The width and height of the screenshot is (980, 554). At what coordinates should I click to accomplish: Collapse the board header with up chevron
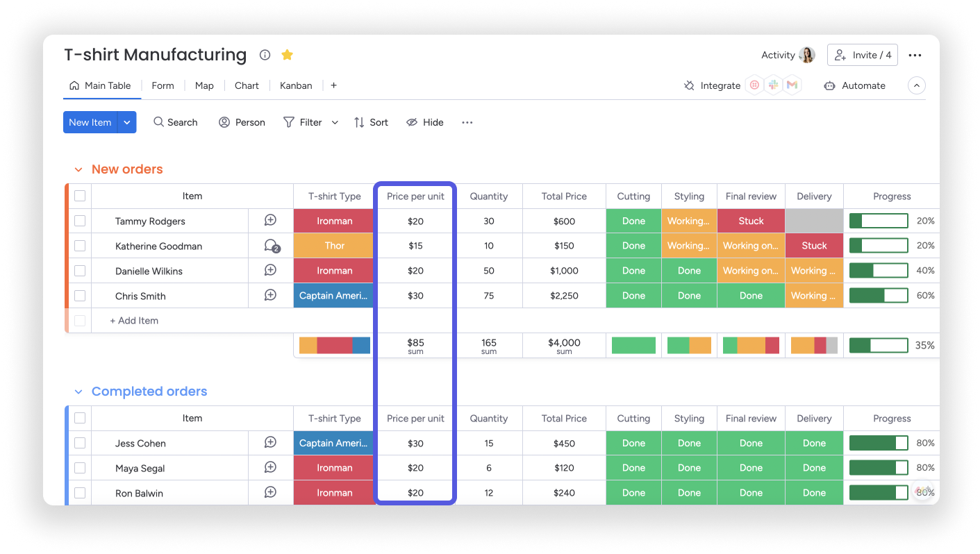(x=917, y=85)
